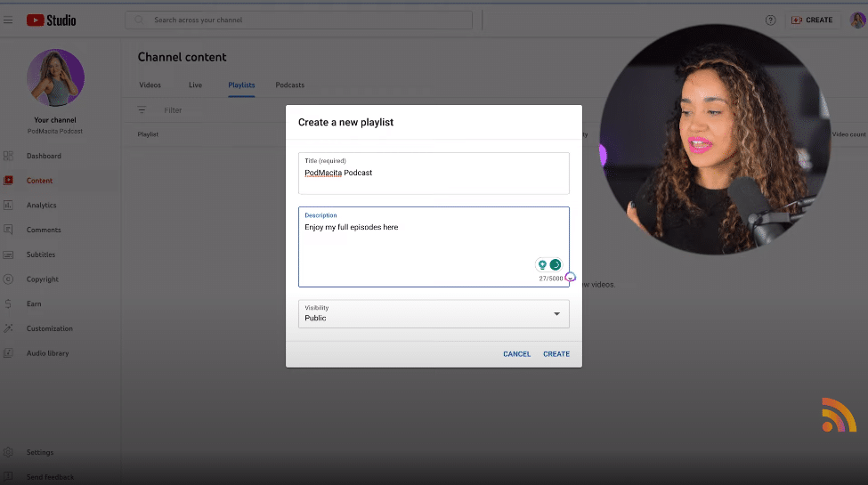Click CREATE in the playlist dialog
Screen dimensions: 868x485
click(556, 354)
